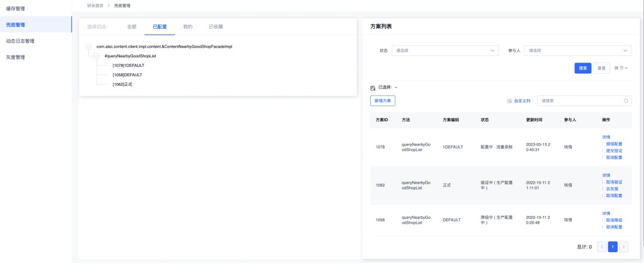Open 详情 for plan 1062
The width and height of the screenshot is (644, 263).
pyautogui.click(x=606, y=175)
